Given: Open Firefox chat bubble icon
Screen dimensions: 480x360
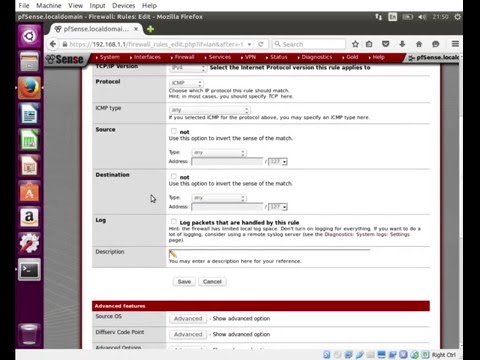Looking at the screenshot, I should point(436,44).
